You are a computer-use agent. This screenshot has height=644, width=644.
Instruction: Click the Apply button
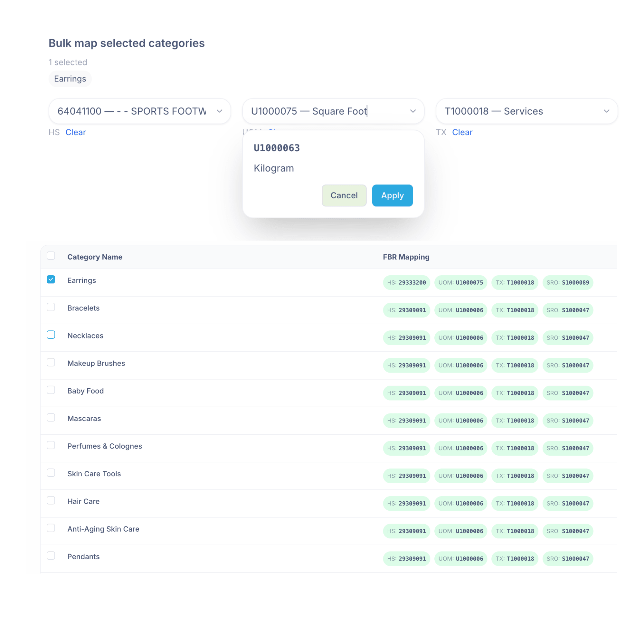coord(392,195)
